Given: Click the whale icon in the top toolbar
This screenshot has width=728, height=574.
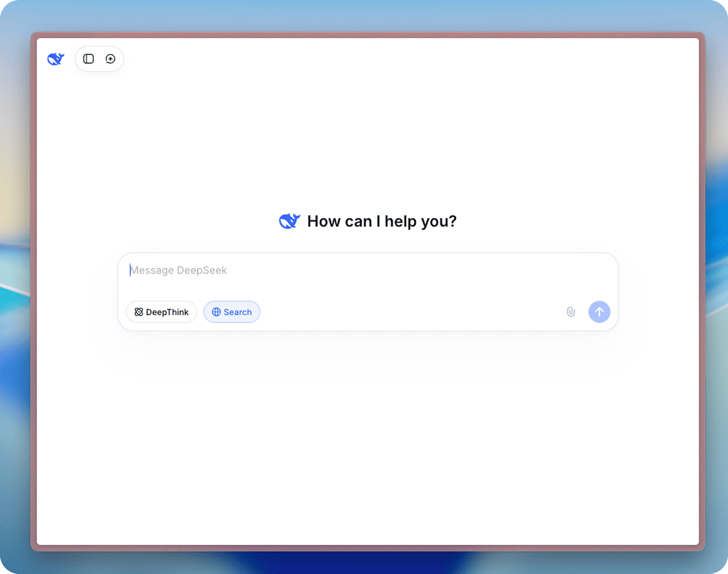Looking at the screenshot, I should click(56, 59).
